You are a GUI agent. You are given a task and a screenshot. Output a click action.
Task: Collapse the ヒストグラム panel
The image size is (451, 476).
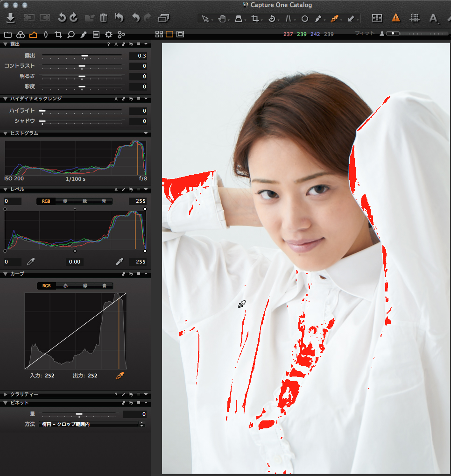[x=5, y=133]
